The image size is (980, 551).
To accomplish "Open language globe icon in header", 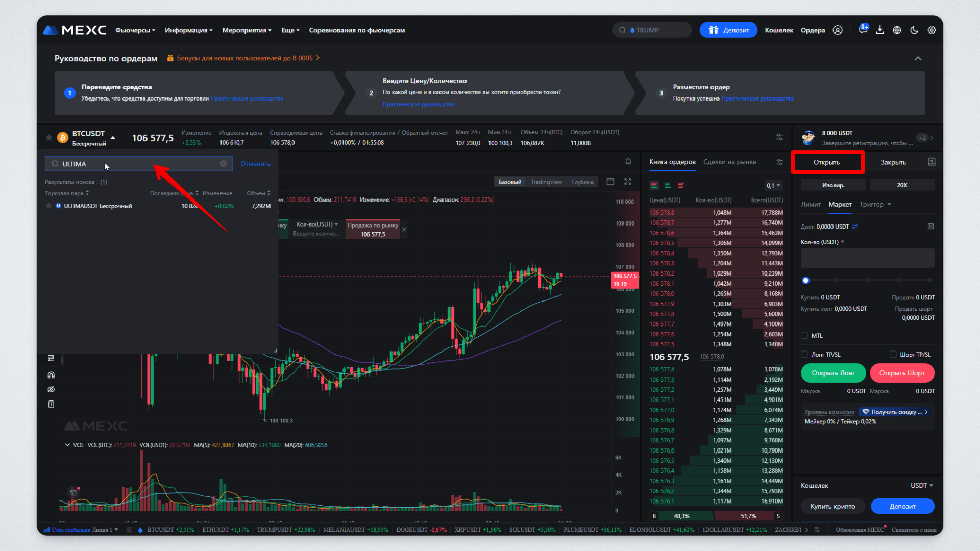I will [897, 30].
